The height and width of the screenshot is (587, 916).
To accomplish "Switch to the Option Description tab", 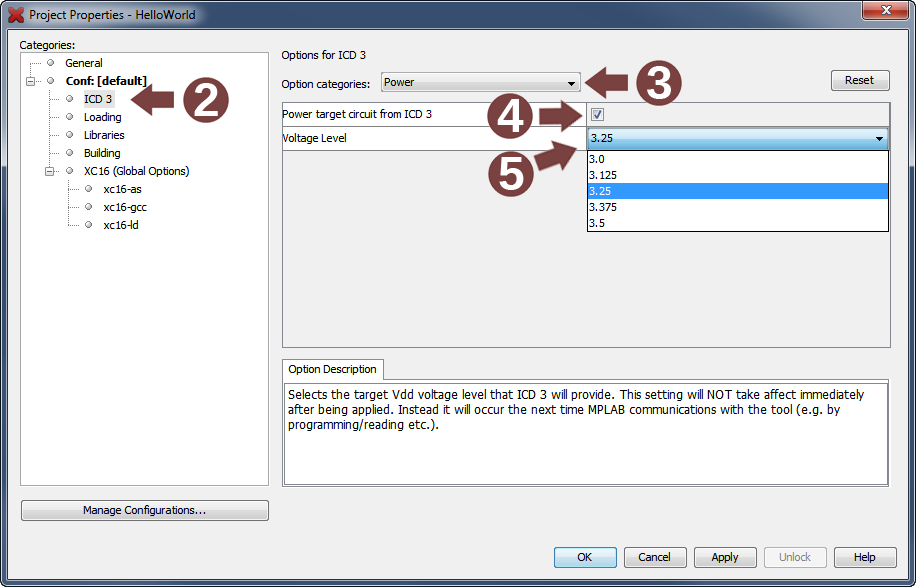I will coord(333,369).
